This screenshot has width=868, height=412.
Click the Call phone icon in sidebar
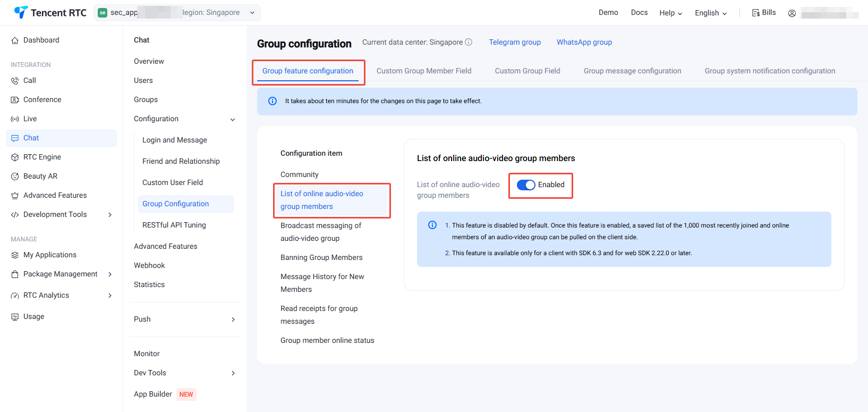pos(15,81)
